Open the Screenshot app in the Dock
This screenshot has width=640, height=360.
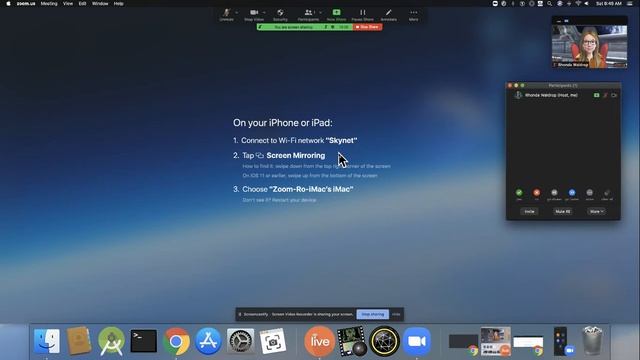[273, 341]
